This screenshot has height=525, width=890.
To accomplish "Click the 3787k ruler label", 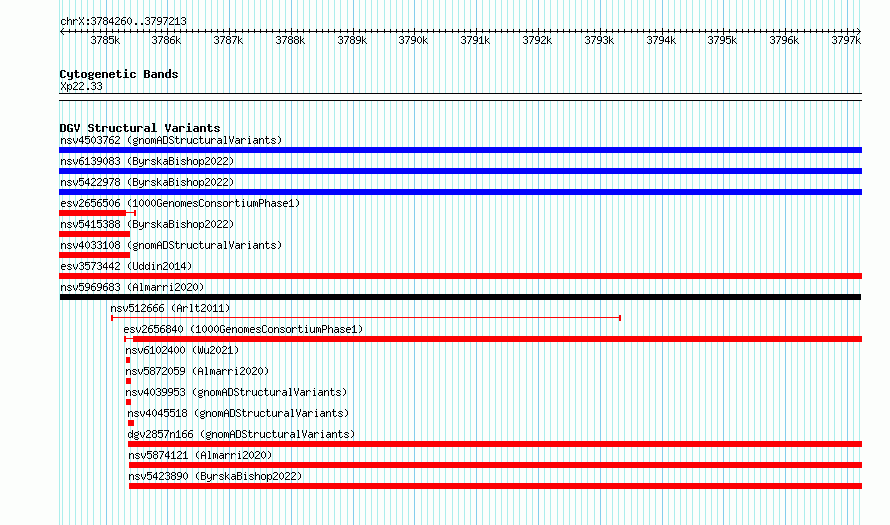I will point(228,40).
